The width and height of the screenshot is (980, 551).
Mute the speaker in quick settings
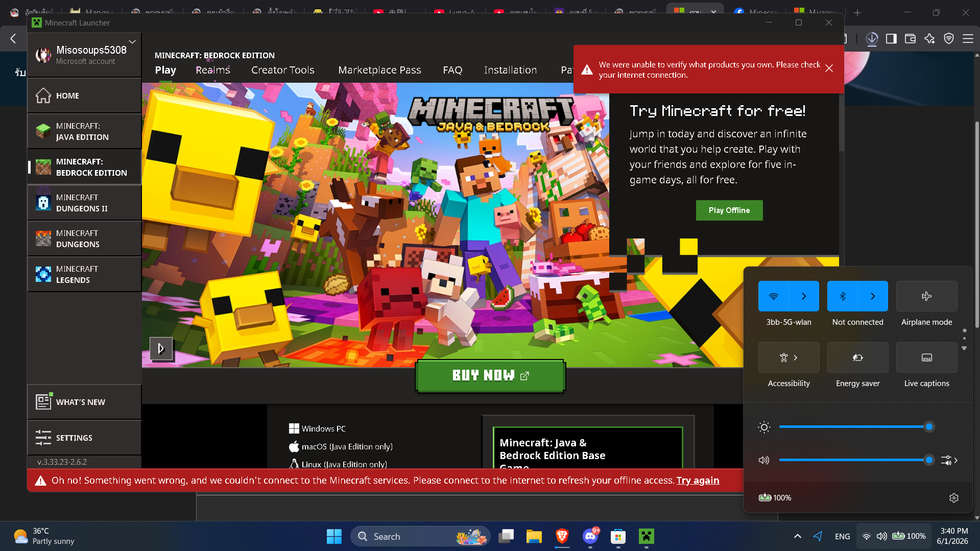pyautogui.click(x=764, y=460)
